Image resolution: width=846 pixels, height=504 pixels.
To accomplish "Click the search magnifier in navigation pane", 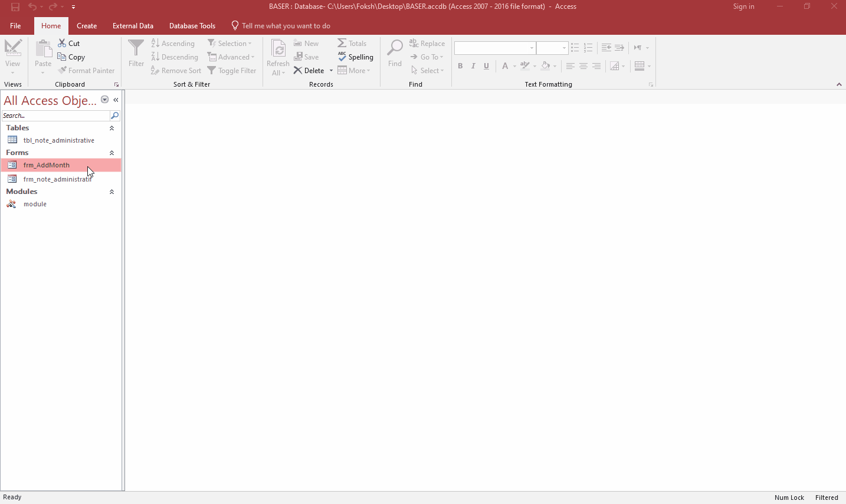I will [x=115, y=116].
